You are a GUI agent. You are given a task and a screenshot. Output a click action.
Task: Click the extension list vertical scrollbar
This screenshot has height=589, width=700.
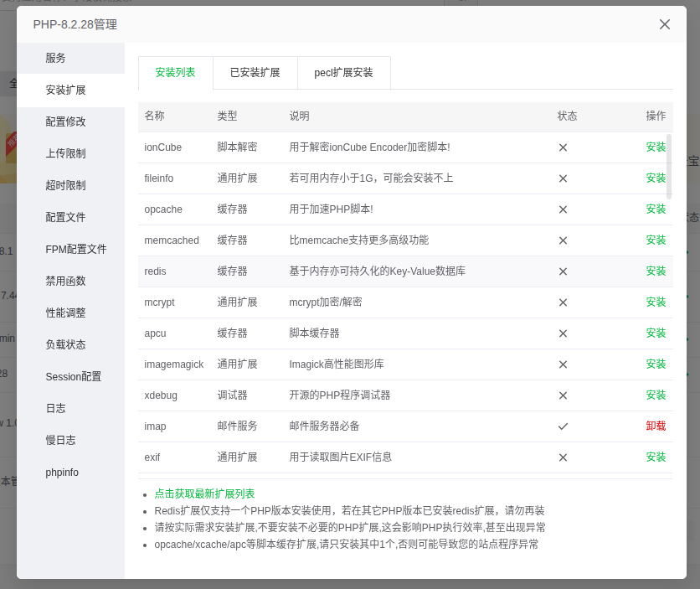pos(668,166)
